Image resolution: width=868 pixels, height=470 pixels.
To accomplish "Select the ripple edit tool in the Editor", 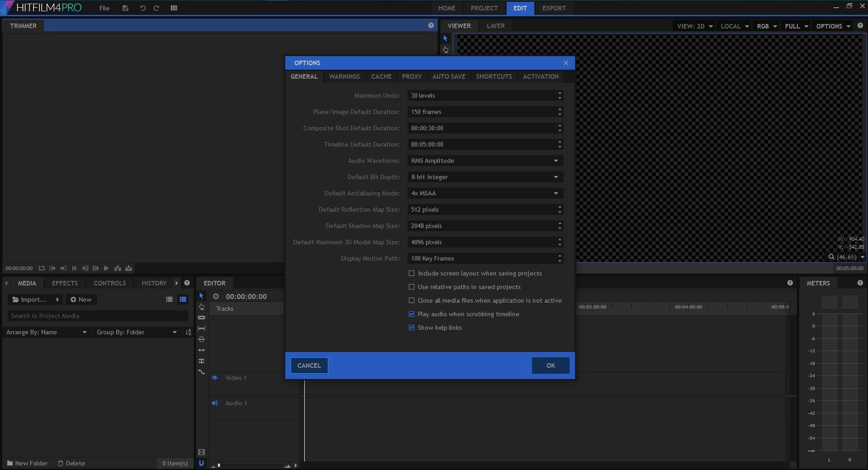I will point(201,350).
